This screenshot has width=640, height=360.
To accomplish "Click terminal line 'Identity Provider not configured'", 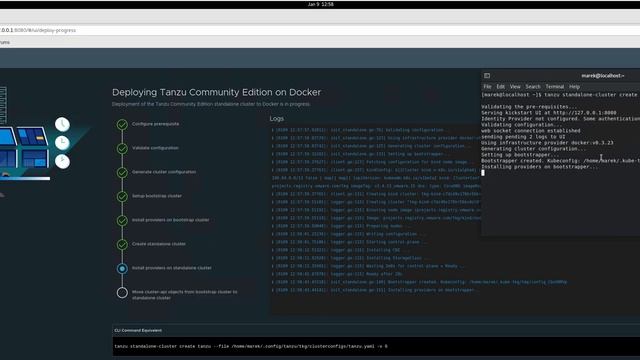I will tap(560, 119).
